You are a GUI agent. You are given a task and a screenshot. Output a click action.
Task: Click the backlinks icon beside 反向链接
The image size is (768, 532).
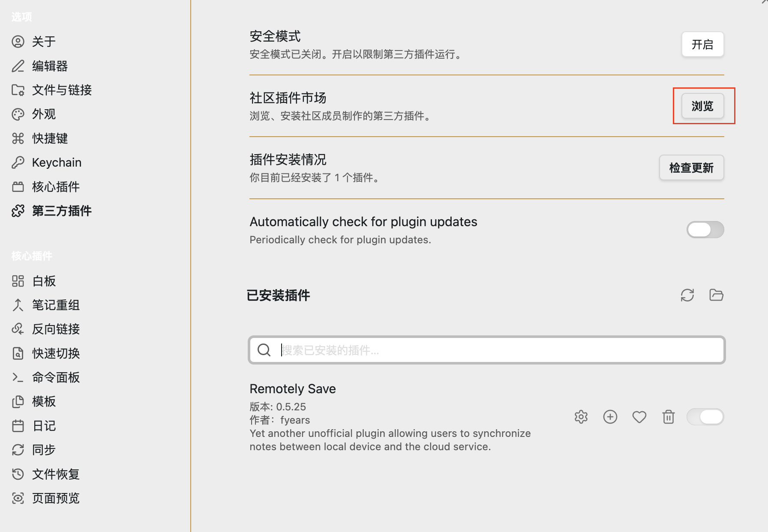coord(18,329)
